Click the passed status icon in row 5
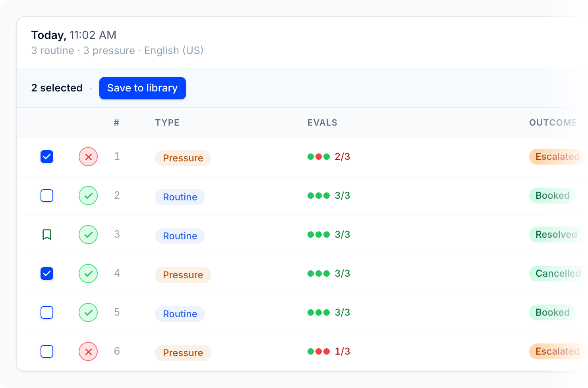The width and height of the screenshot is (588, 388). (88, 312)
